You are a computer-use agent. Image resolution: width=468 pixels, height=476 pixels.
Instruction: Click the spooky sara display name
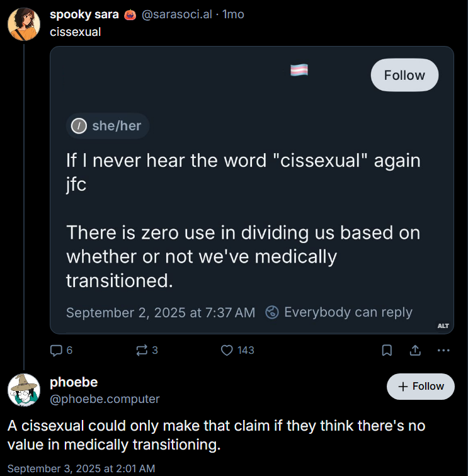84,14
